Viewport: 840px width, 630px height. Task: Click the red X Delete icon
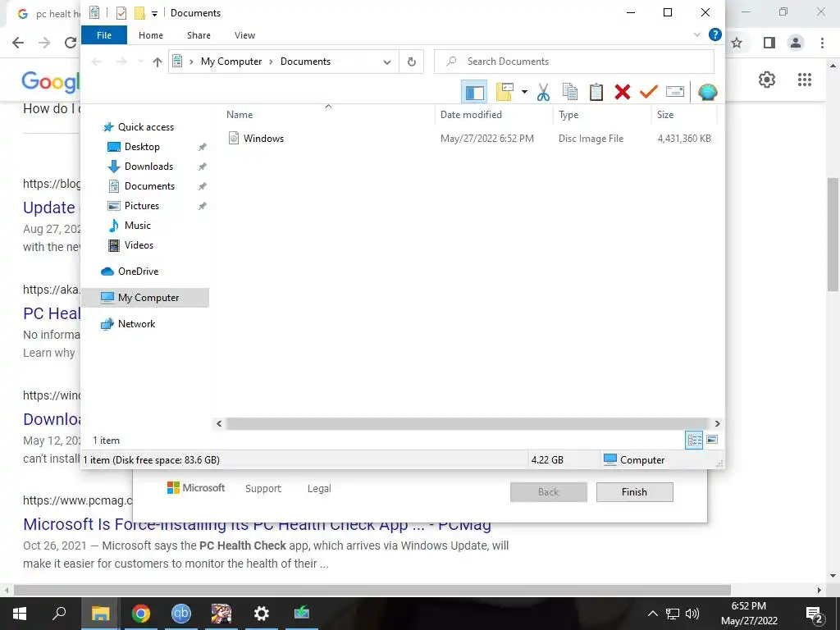(623, 92)
